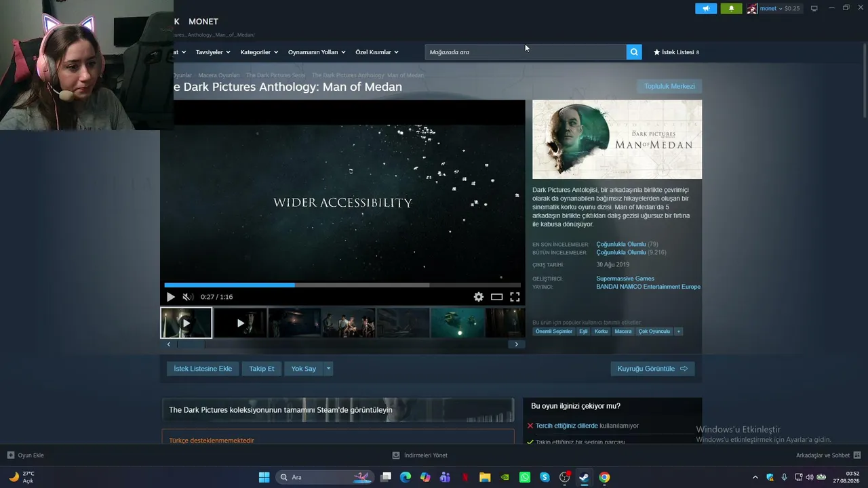Open Skype from the taskbar
This screenshot has width=868, height=488.
(545, 477)
